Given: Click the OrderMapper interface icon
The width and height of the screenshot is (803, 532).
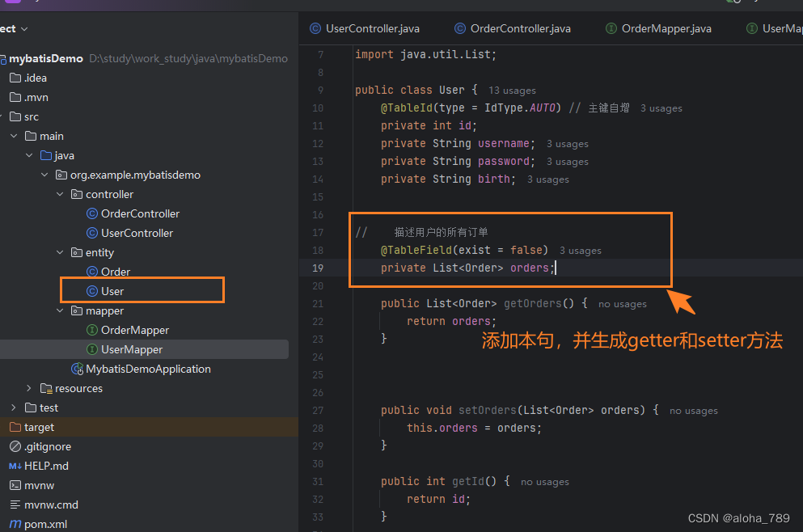Looking at the screenshot, I should (92, 330).
